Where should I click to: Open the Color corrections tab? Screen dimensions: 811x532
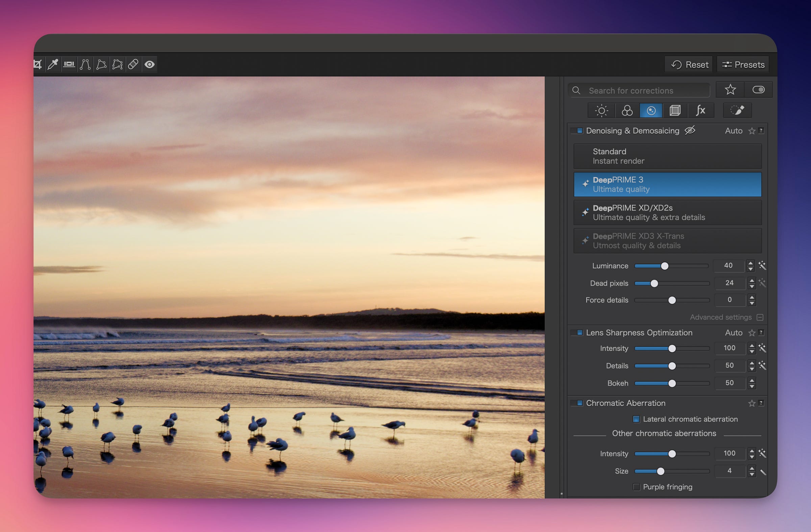pos(627,111)
